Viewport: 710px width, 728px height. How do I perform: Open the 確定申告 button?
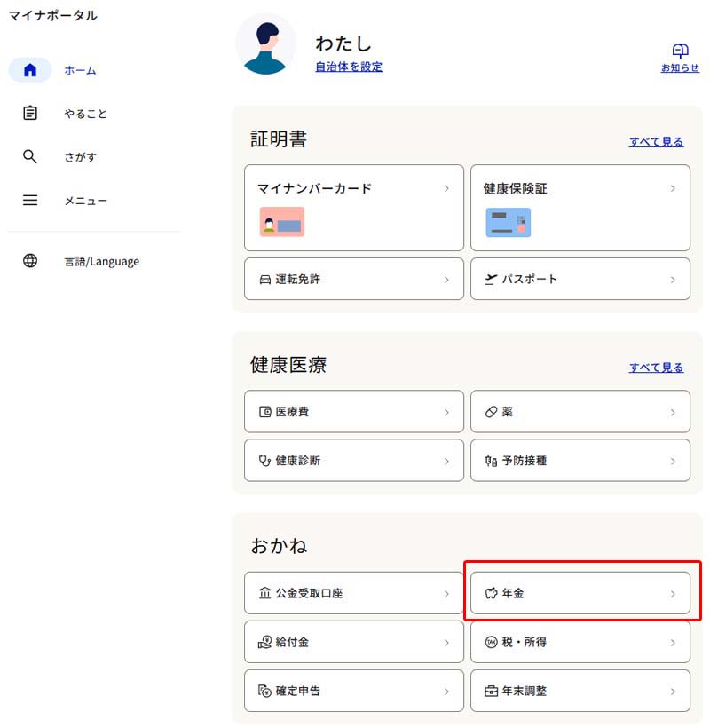click(x=353, y=691)
